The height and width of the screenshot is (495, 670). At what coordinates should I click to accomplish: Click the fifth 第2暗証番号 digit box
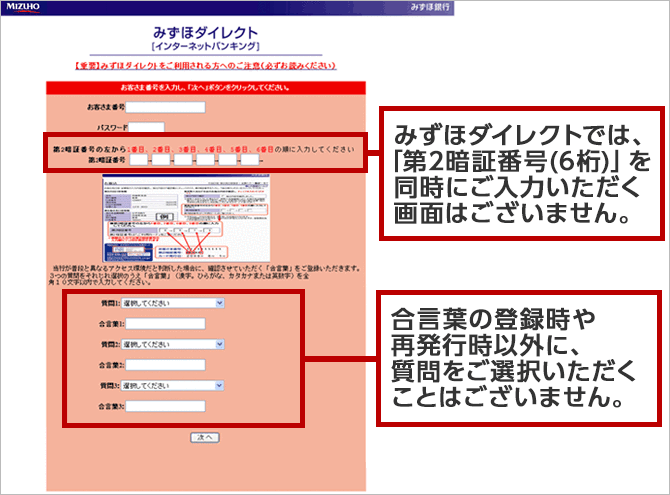click(x=228, y=160)
